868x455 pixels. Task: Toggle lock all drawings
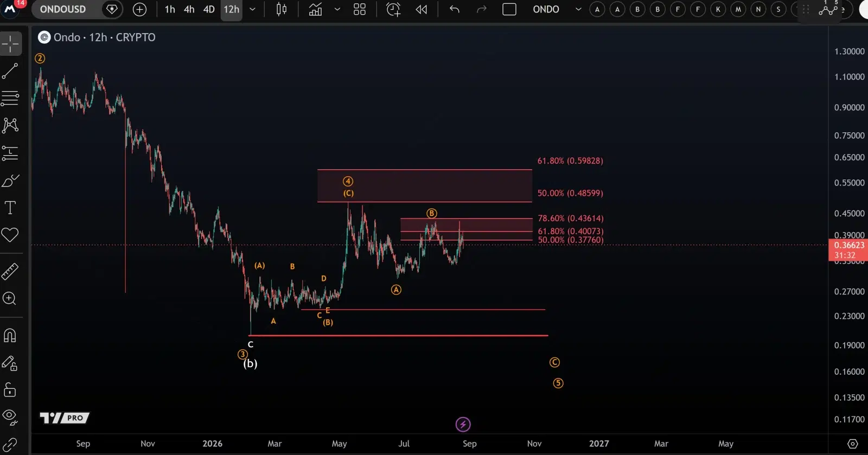tap(10, 390)
